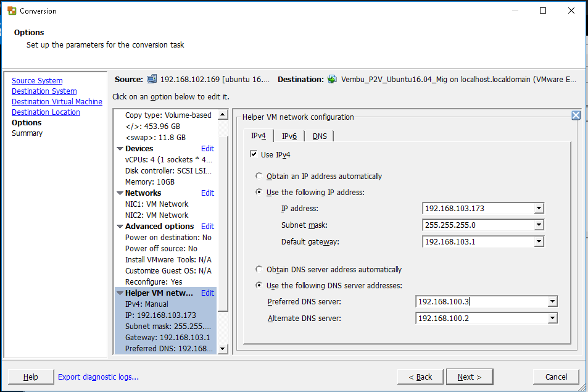Select 'Power on destination: No' row
Viewport: 588px width, 392px height.
click(168, 238)
